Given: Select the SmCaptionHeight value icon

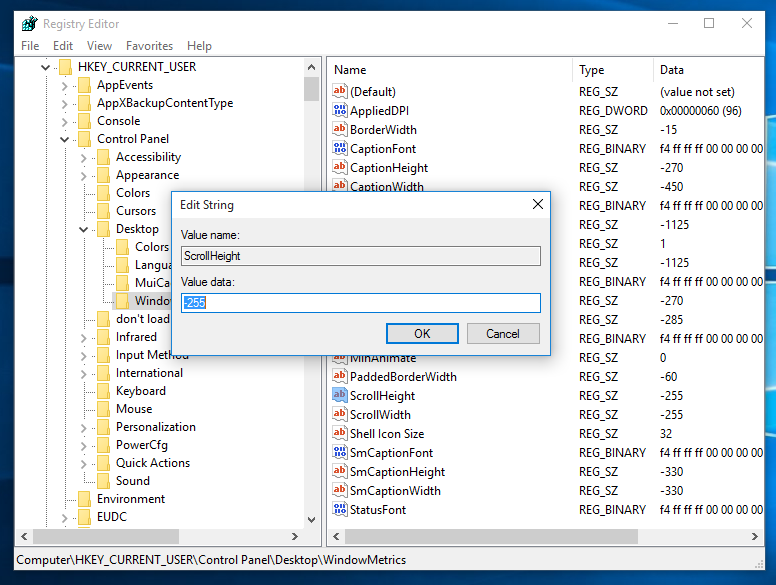Looking at the screenshot, I should coord(340,471).
